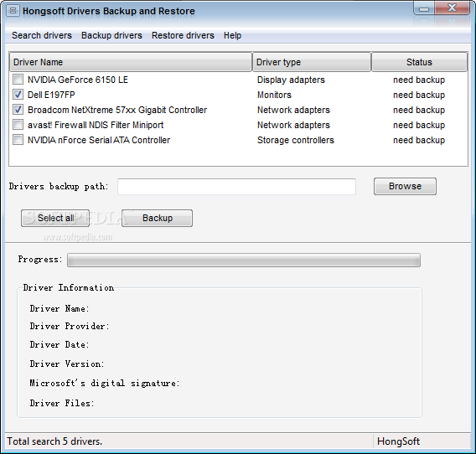This screenshot has height=454, width=476.
Task: Click the Monitors type cell
Action: click(274, 95)
